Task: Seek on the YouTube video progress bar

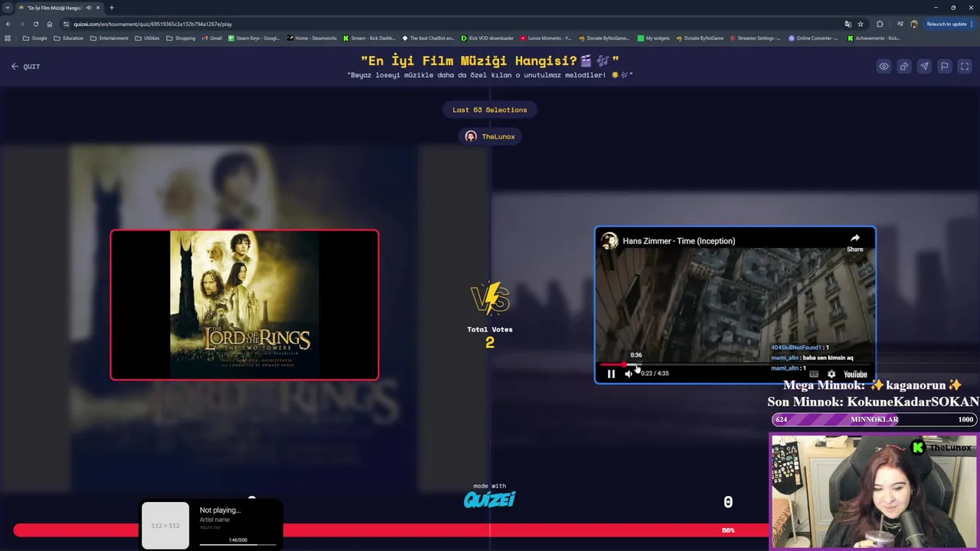Action: point(735,365)
